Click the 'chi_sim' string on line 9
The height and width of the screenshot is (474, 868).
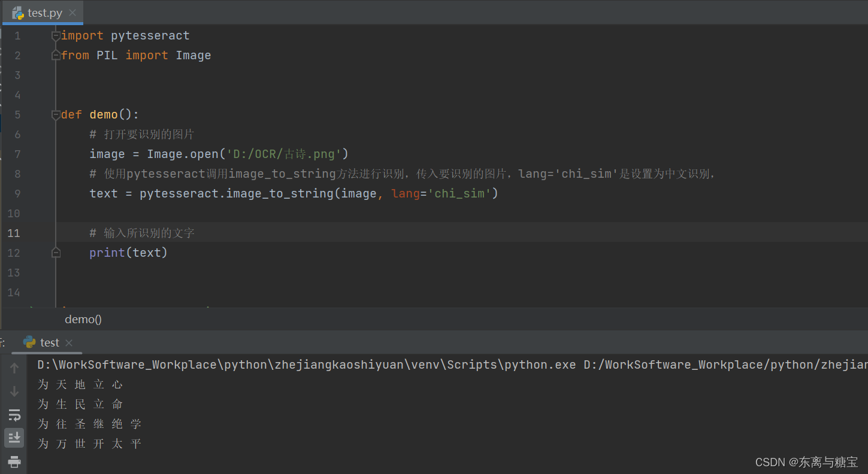click(x=459, y=194)
